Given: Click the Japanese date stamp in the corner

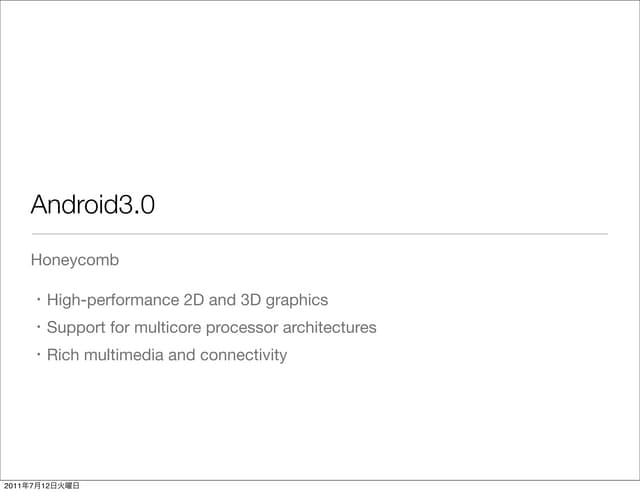Looking at the screenshot, I should 40,485.
